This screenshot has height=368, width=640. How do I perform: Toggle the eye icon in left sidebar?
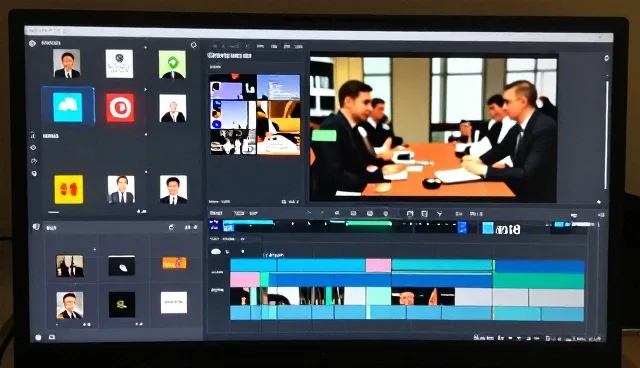click(33, 148)
